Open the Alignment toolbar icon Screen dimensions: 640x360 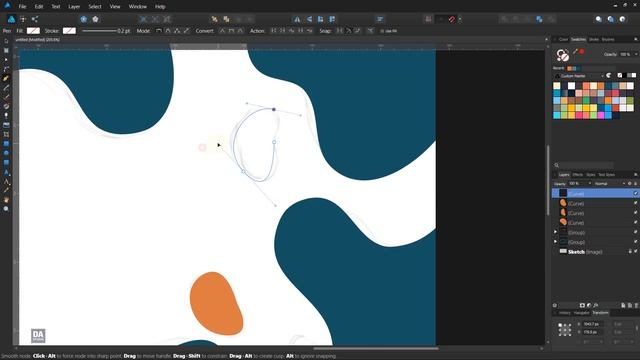(x=380, y=19)
